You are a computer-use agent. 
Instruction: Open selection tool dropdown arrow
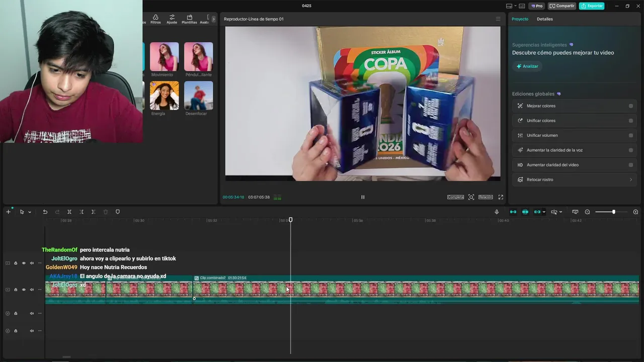[30, 212]
